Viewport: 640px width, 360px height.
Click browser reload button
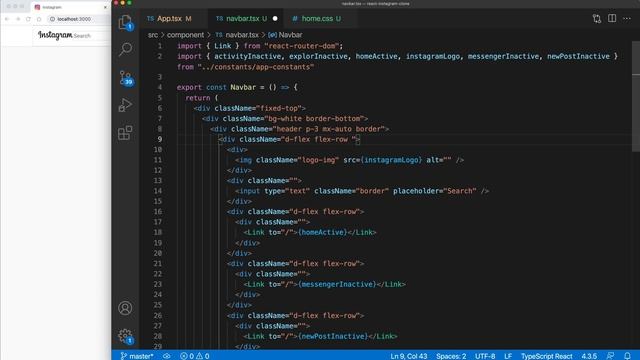28,19
